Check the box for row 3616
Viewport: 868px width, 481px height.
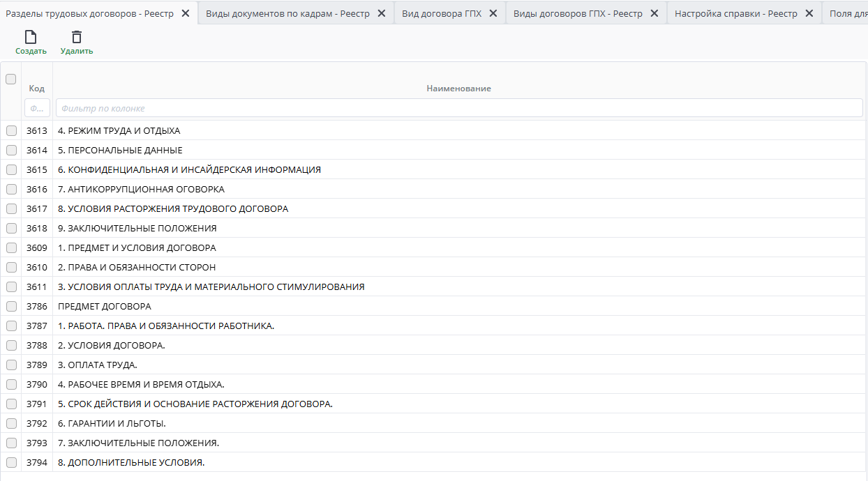pos(11,189)
